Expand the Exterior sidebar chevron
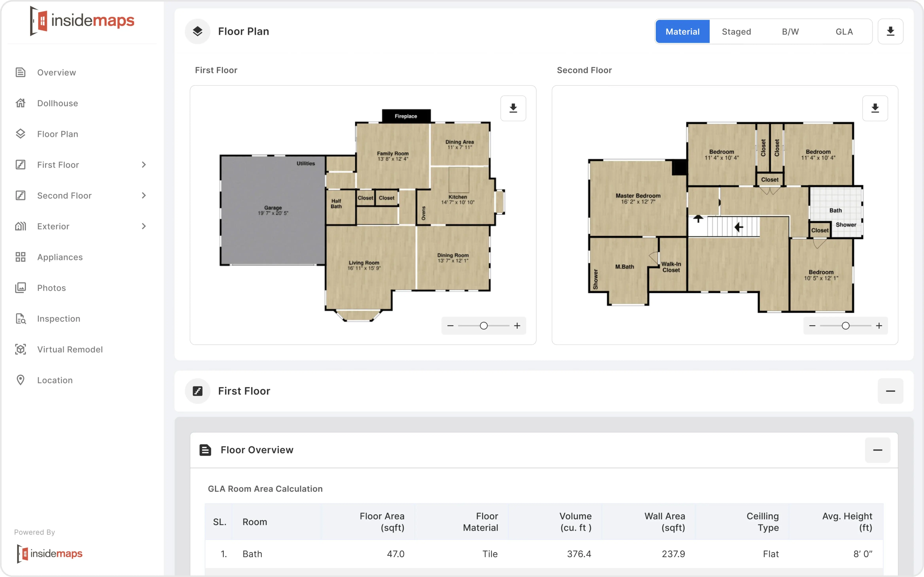This screenshot has width=924, height=577. tap(144, 226)
